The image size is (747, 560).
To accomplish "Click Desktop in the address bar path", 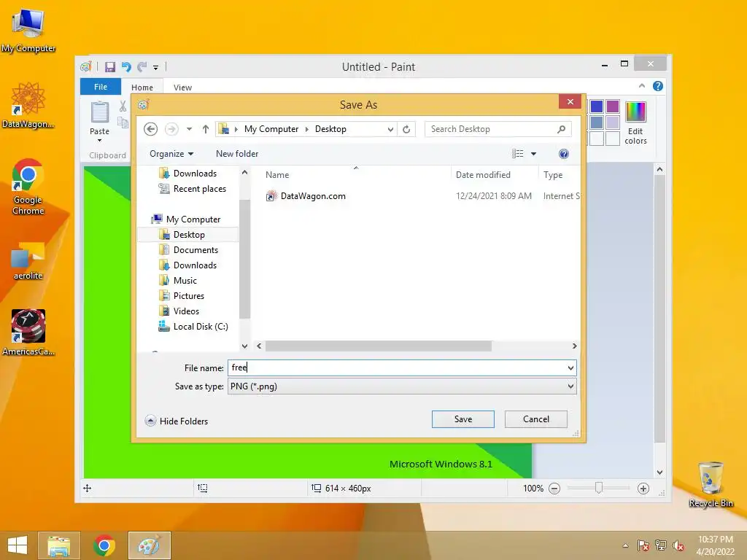I will [x=330, y=129].
